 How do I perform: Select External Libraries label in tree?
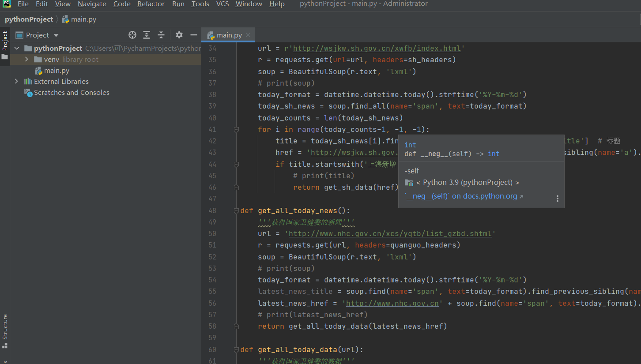(x=61, y=81)
